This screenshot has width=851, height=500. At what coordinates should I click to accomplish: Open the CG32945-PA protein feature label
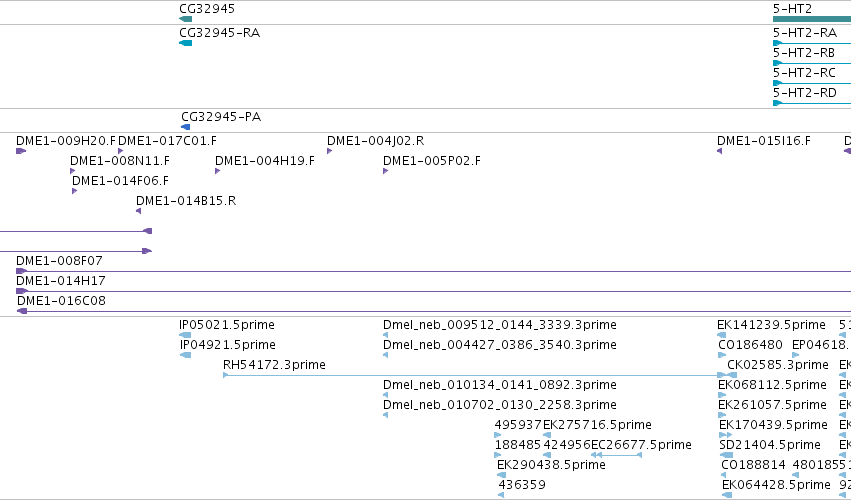click(x=221, y=117)
